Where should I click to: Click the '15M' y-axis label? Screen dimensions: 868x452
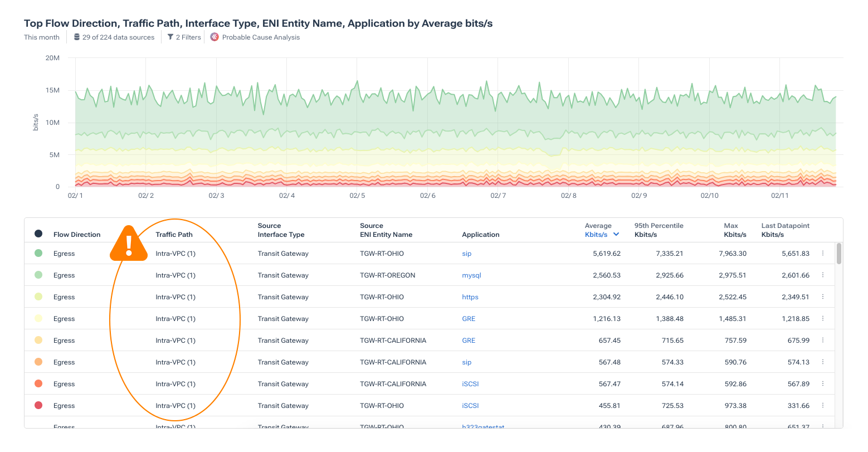click(x=52, y=90)
